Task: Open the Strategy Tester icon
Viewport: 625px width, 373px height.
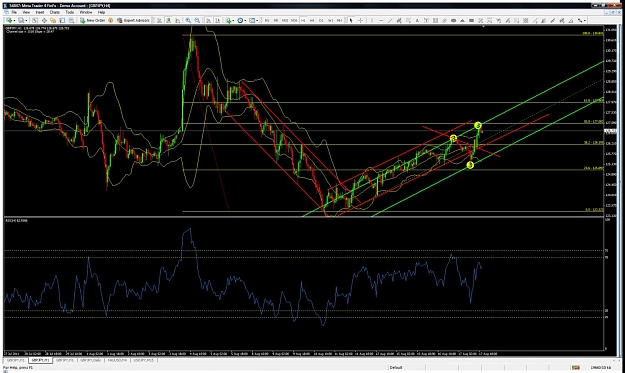Action: pyautogui.click(x=71, y=20)
